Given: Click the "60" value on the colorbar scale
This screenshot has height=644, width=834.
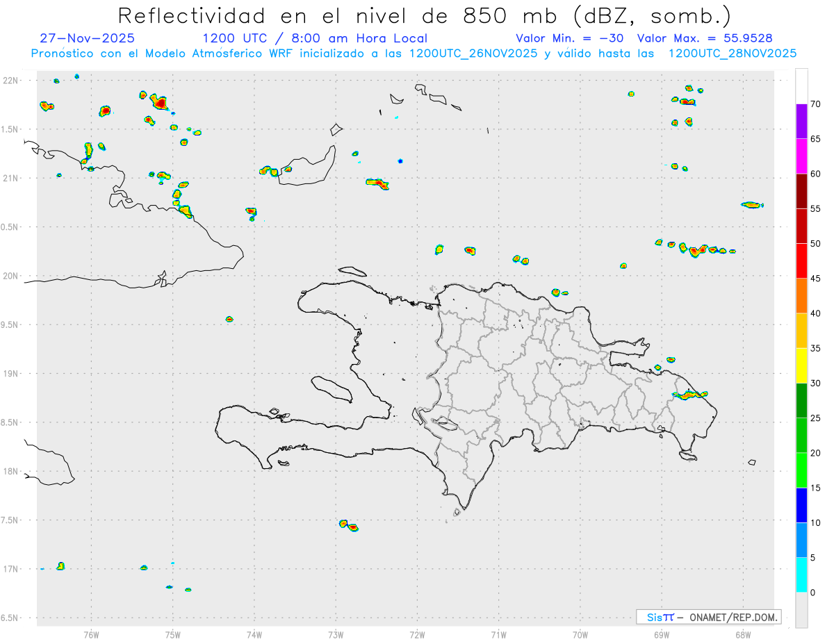Looking at the screenshot, I should point(815,174).
